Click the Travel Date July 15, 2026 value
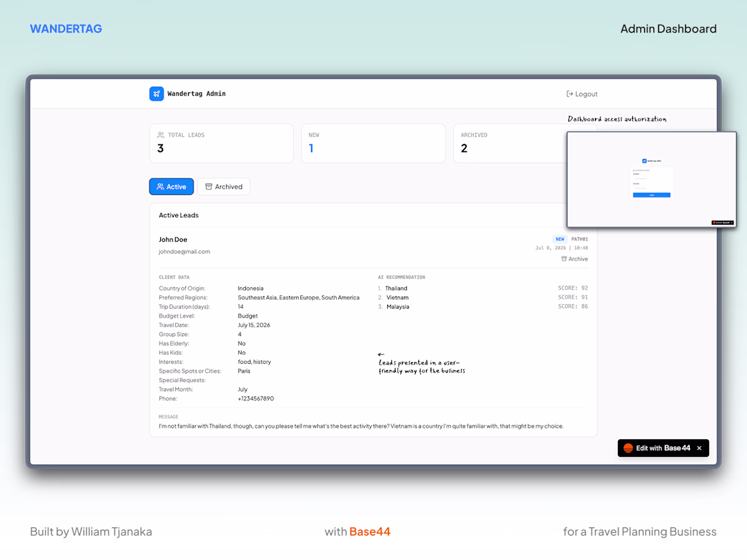Screen dimensions: 747x560 254,325
